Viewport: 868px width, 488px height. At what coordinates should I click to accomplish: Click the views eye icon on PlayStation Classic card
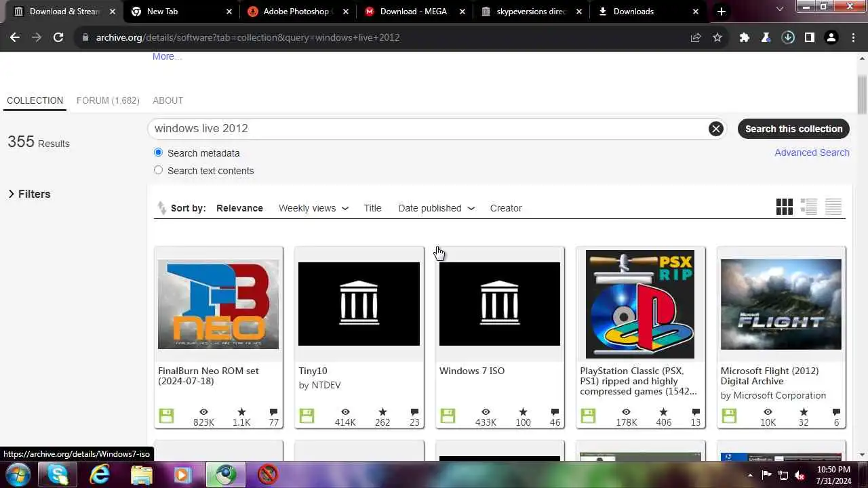click(626, 411)
